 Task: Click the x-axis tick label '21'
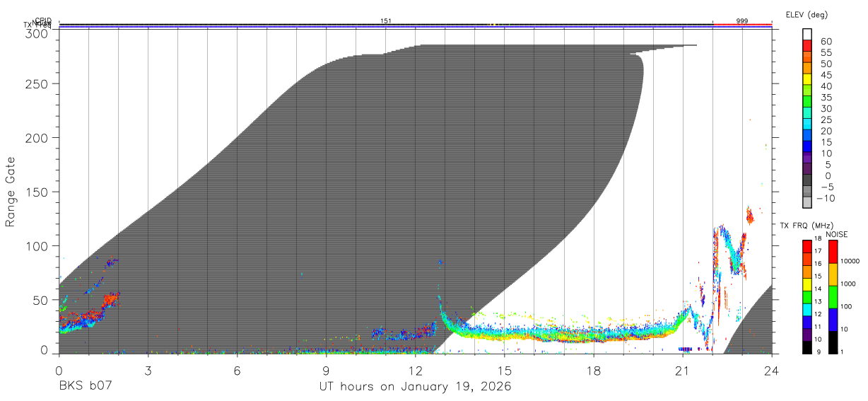coord(682,370)
